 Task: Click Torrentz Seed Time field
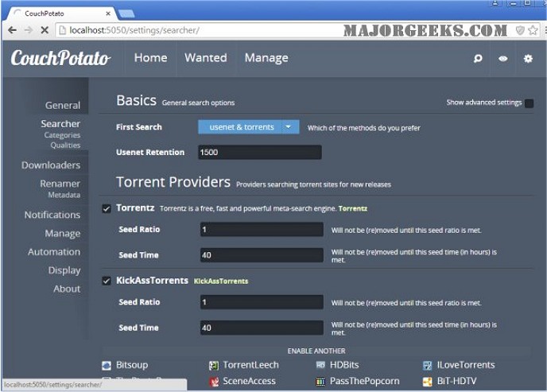(262, 255)
